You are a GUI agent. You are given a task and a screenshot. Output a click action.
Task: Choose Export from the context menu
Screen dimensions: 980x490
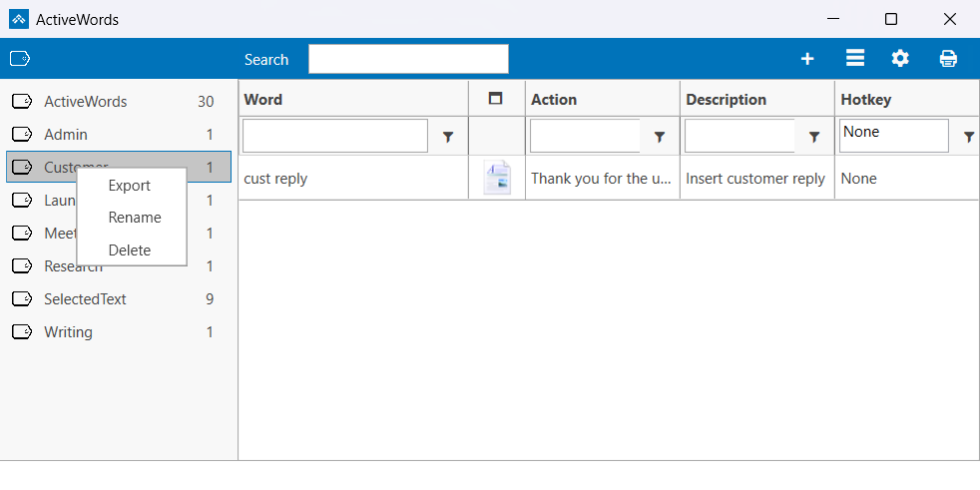[x=132, y=185]
